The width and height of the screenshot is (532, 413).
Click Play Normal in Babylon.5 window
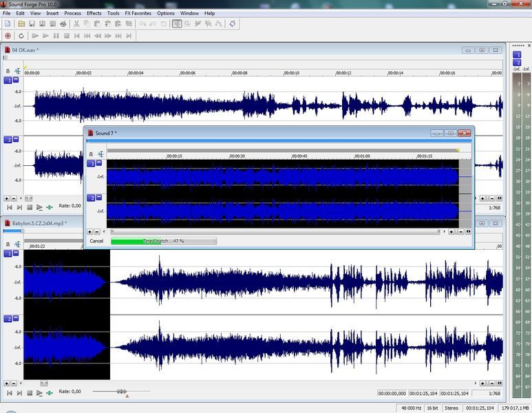coord(39,393)
